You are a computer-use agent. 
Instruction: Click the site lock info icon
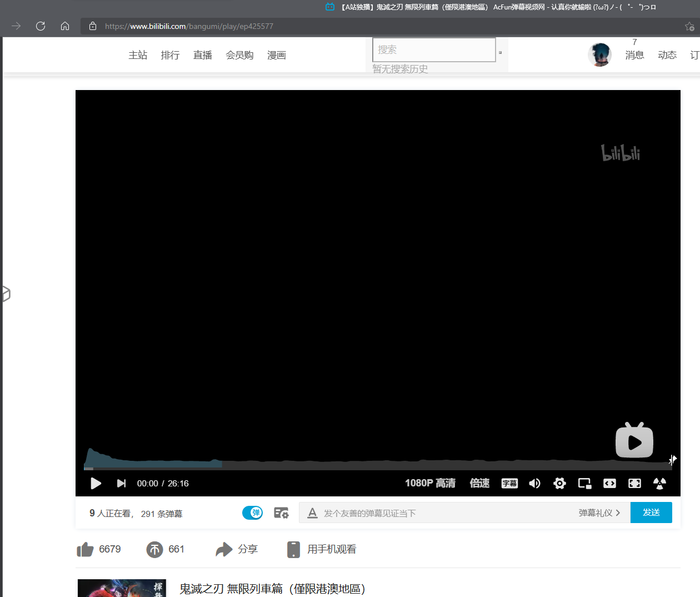[x=93, y=26]
